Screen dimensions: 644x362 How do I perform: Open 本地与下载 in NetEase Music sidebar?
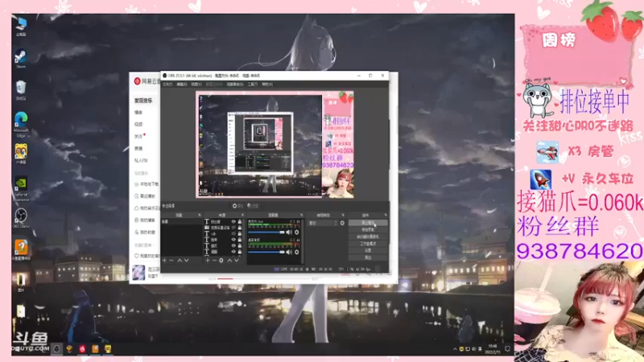pos(147,184)
